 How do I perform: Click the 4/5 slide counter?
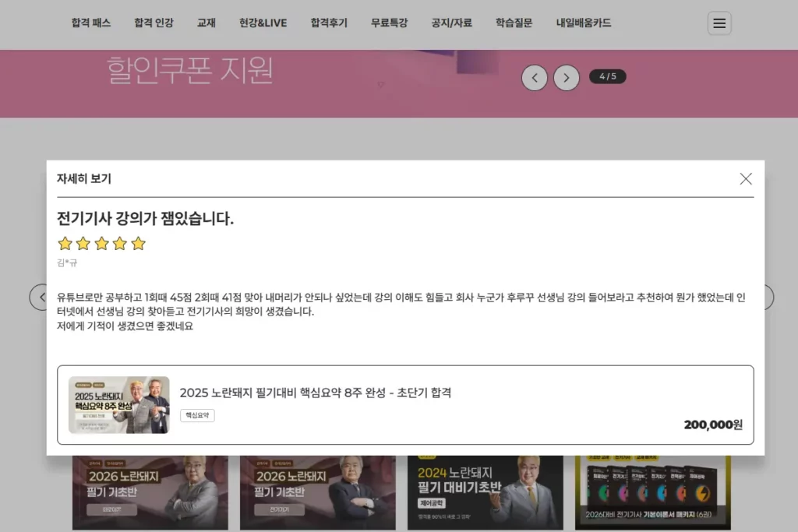click(x=607, y=76)
